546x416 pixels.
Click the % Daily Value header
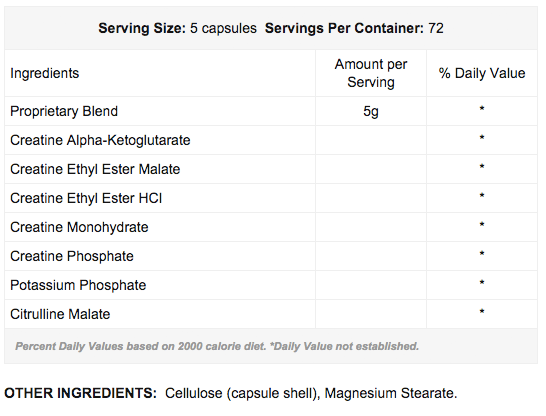pyautogui.click(x=482, y=73)
